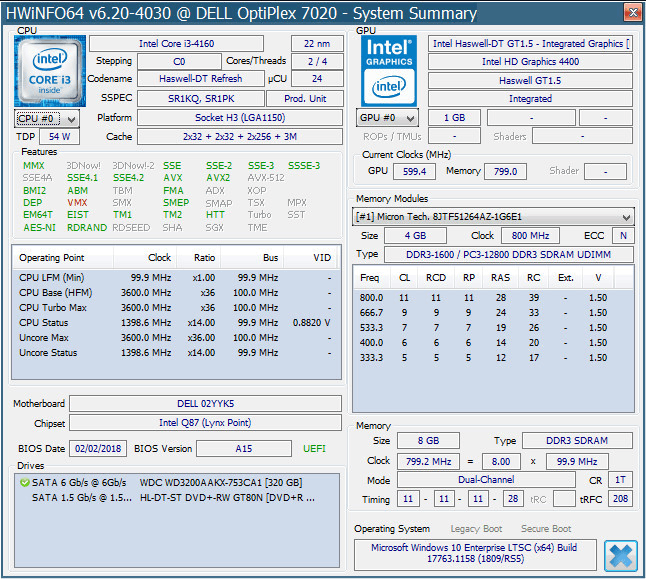Click the Operating Point column header

click(x=63, y=258)
